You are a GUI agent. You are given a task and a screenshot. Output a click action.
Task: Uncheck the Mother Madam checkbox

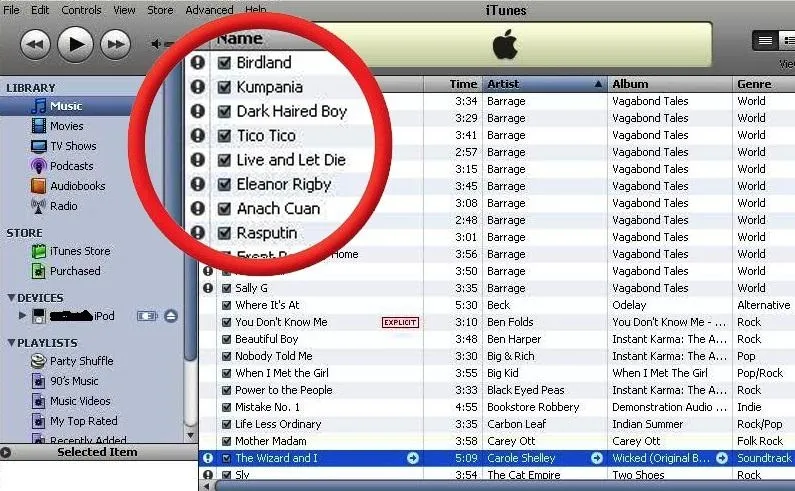point(227,441)
